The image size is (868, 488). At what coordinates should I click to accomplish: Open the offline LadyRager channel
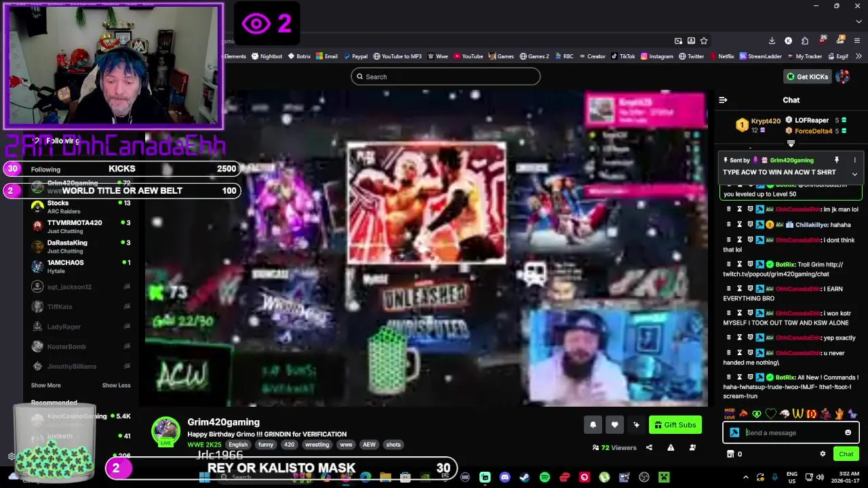(x=81, y=327)
